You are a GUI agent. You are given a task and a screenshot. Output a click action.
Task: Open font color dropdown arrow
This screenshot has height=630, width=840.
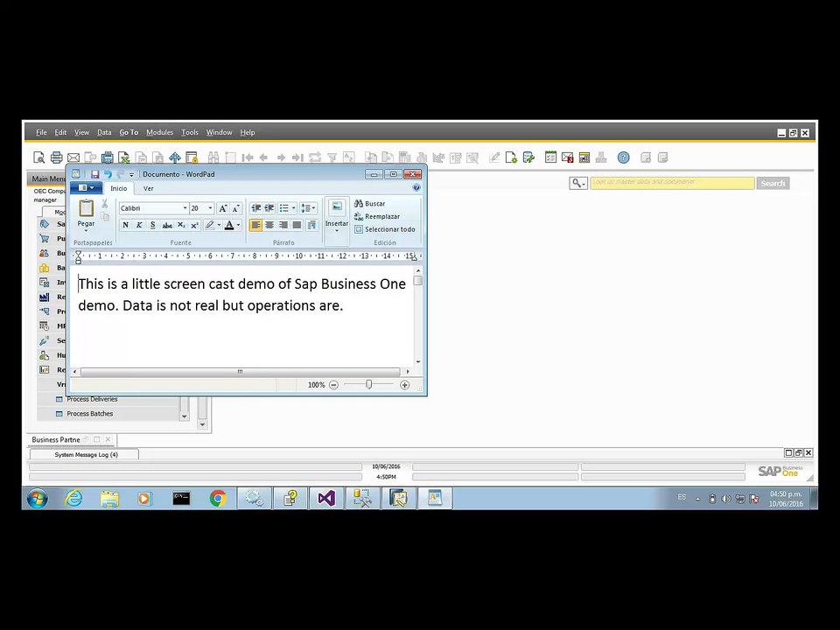tap(238, 225)
